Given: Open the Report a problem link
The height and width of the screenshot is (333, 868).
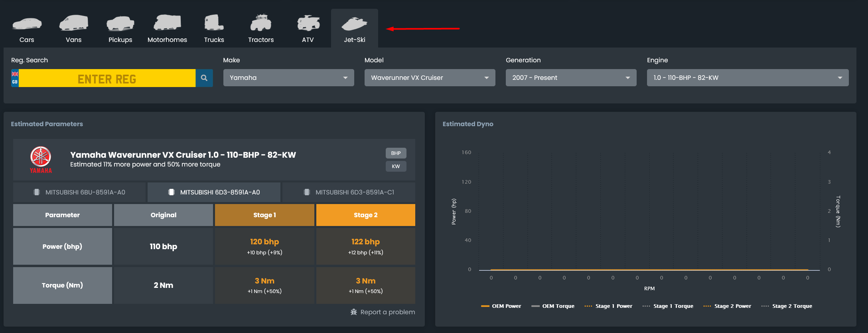Looking at the screenshot, I should [383, 312].
